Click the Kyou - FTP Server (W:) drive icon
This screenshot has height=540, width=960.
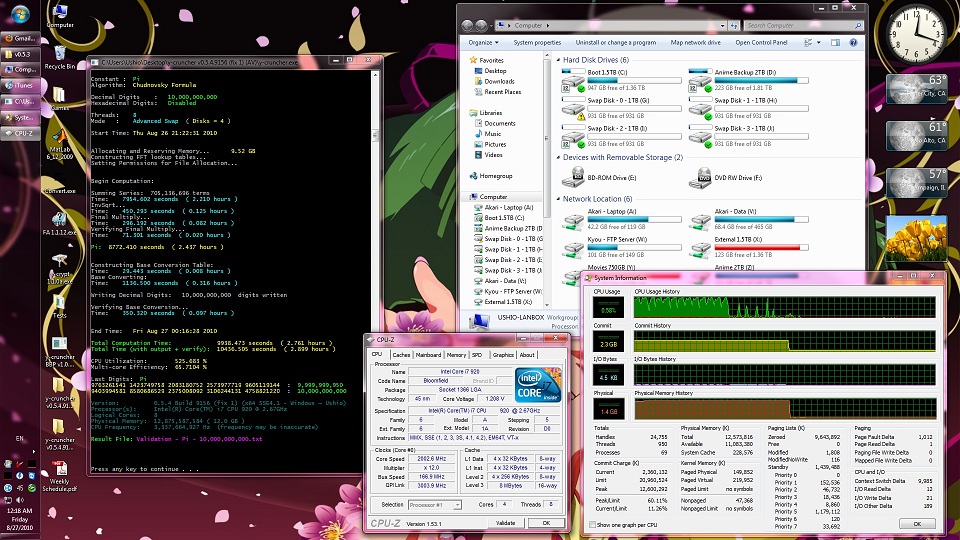(574, 249)
